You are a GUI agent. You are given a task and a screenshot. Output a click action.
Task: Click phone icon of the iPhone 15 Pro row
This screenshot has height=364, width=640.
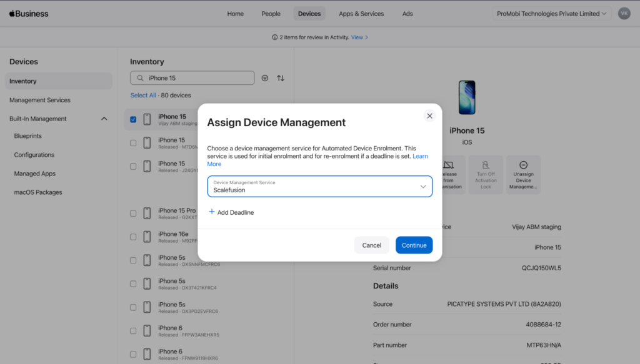pos(147,213)
